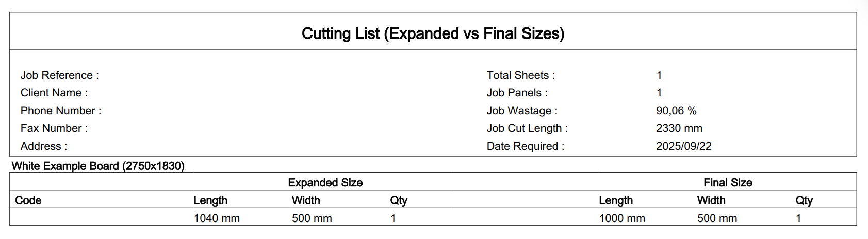Select the Job Panels label
The height and width of the screenshot is (239, 868).
click(517, 93)
